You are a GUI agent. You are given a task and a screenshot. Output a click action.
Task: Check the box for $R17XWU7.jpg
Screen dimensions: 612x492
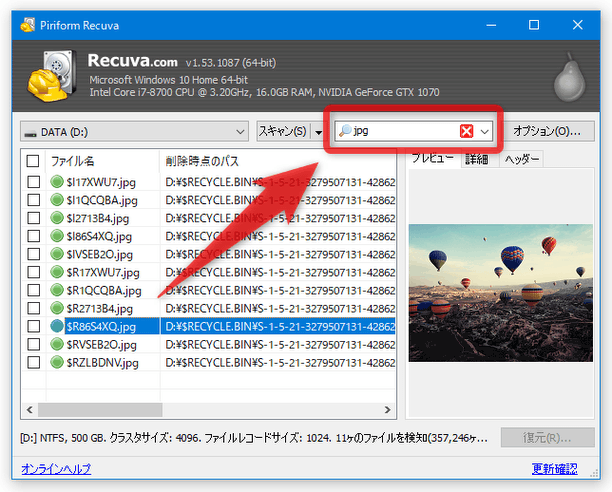point(34,272)
